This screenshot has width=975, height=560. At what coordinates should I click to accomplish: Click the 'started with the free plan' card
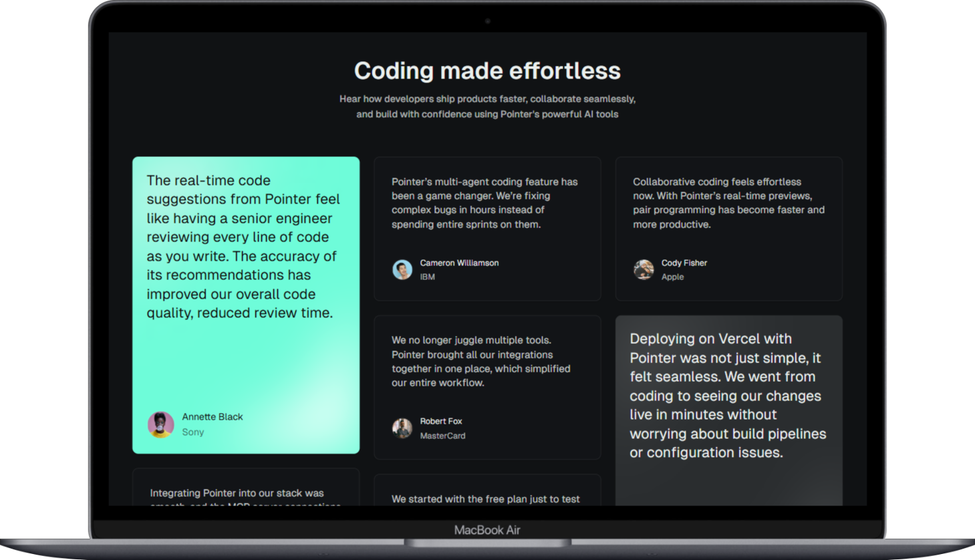pyautogui.click(x=486, y=497)
